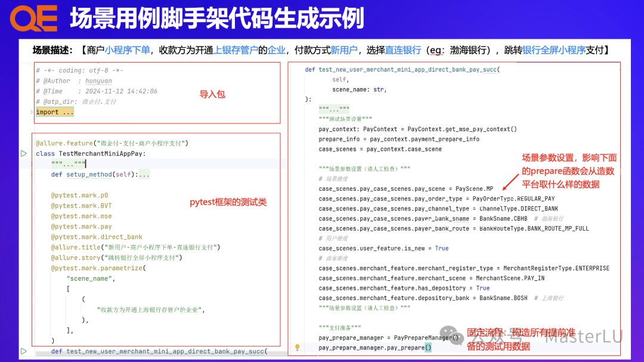
Task: Click docstring """测试场景设置"""
Action: pyautogui.click(x=345, y=119)
